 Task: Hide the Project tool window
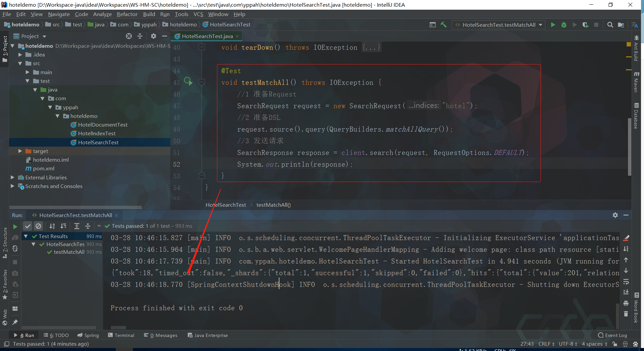coord(164,36)
